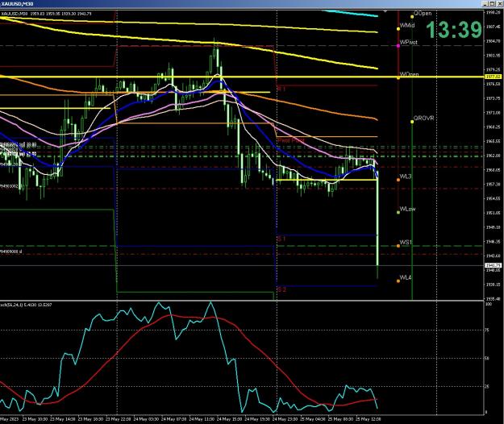Click the chart shift triangle marker

(x=385, y=11)
